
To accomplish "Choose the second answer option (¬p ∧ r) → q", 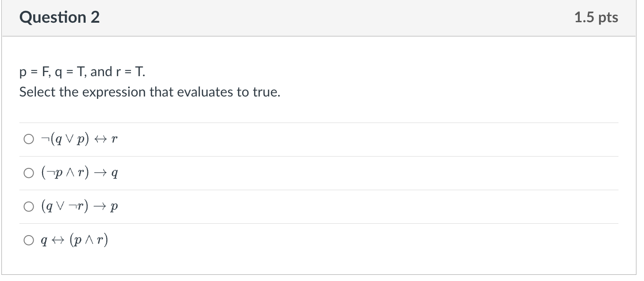I will (x=28, y=172).
